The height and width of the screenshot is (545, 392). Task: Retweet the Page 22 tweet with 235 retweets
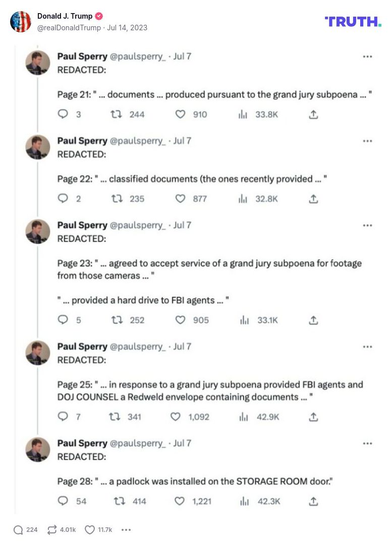point(117,199)
